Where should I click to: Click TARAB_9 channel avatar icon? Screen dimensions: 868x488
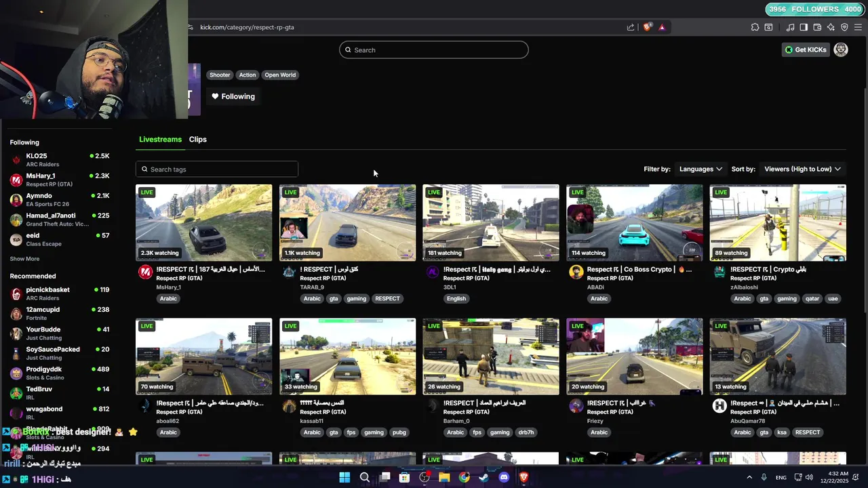289,272
